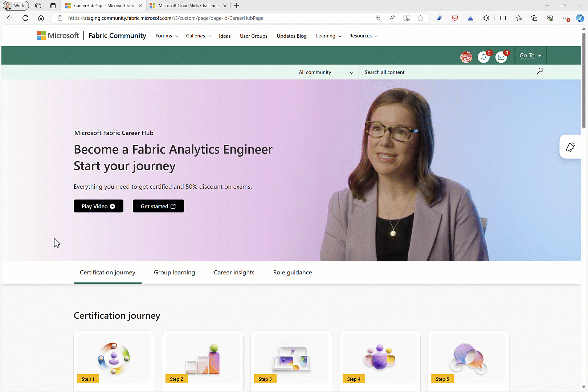
Task: Open the Pocket extension icon
Action: pyautogui.click(x=455, y=18)
